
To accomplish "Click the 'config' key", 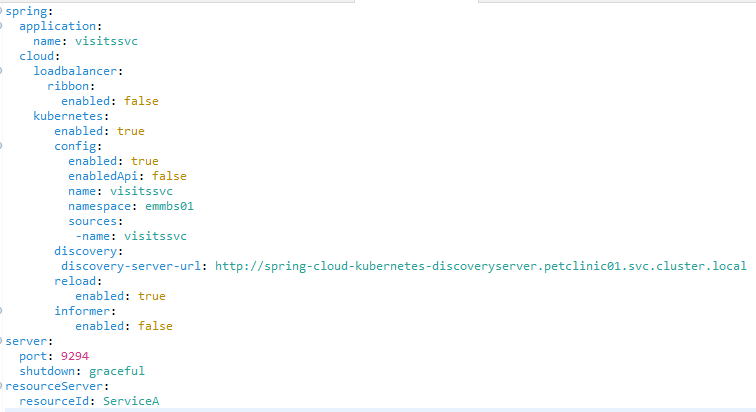I will coord(75,146).
